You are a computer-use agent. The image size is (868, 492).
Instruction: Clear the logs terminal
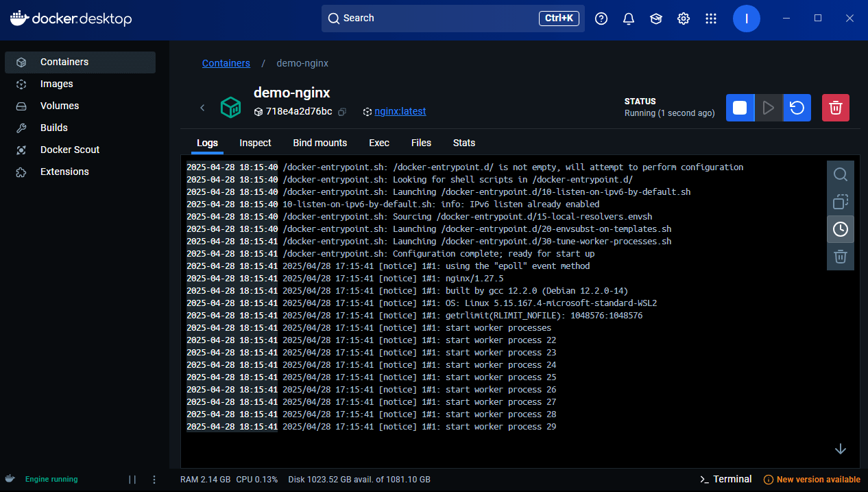(x=841, y=257)
